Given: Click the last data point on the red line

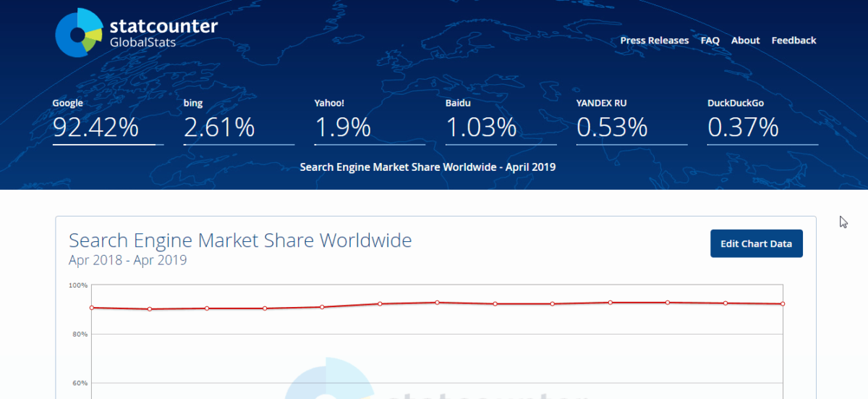Looking at the screenshot, I should (783, 304).
